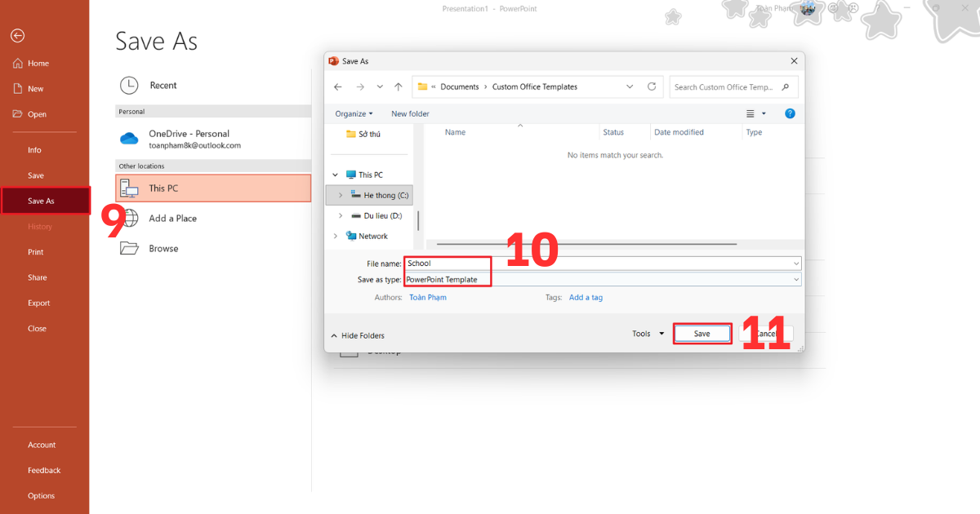The width and height of the screenshot is (980, 514).
Task: Select This PC location
Action: click(x=213, y=188)
